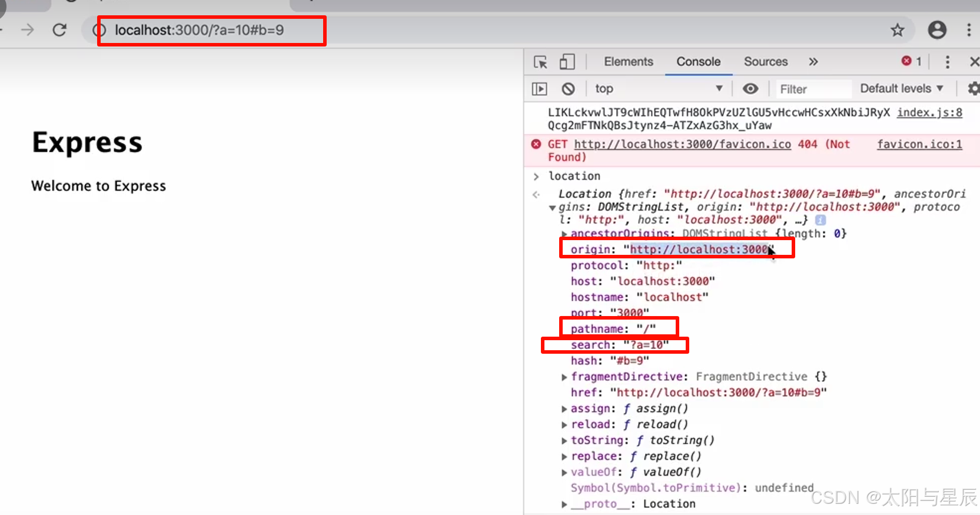
Task: Expand the toString function entry
Action: tap(564, 441)
